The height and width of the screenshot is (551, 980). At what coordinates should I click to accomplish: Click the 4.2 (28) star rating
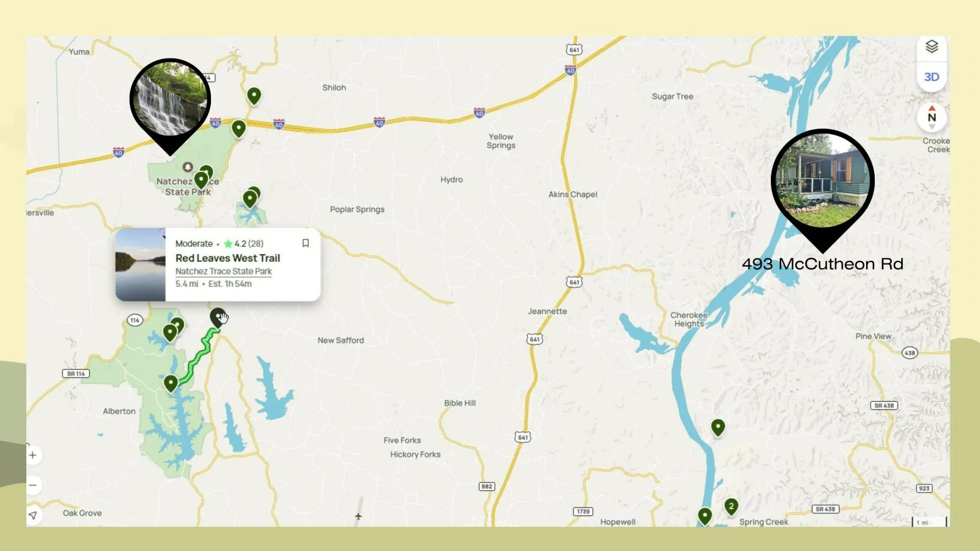(244, 243)
